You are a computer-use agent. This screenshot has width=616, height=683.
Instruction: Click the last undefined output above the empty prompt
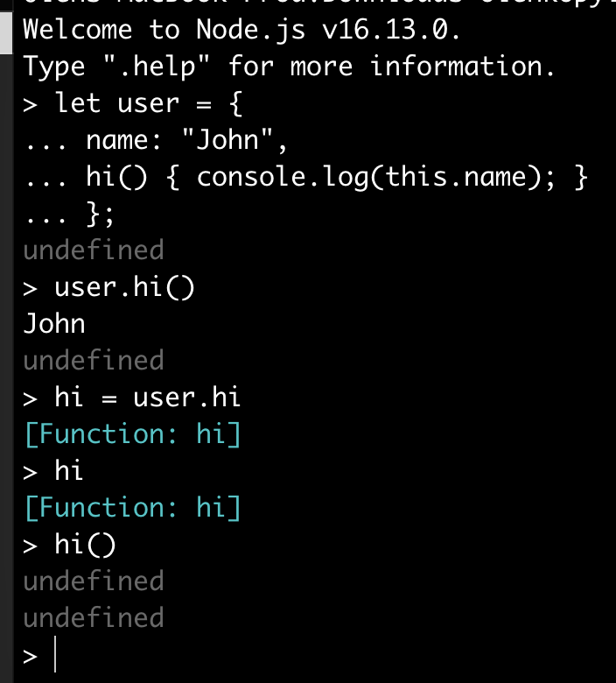pos(94,618)
